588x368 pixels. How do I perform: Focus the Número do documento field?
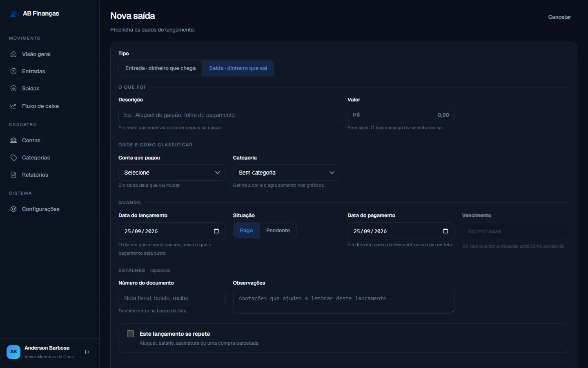coord(172,298)
